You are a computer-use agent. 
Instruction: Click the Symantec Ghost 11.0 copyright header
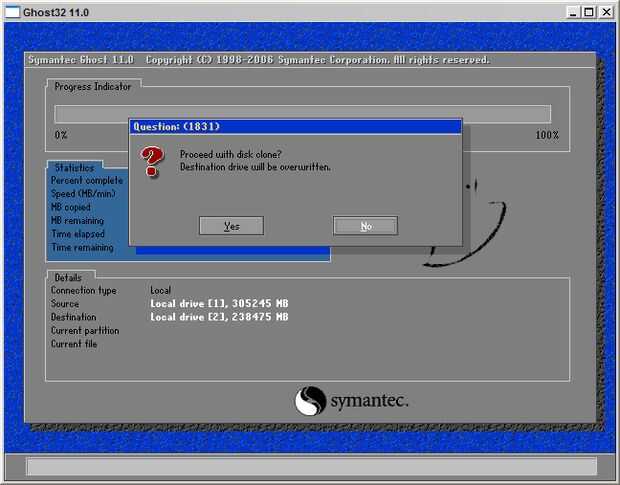click(x=259, y=60)
